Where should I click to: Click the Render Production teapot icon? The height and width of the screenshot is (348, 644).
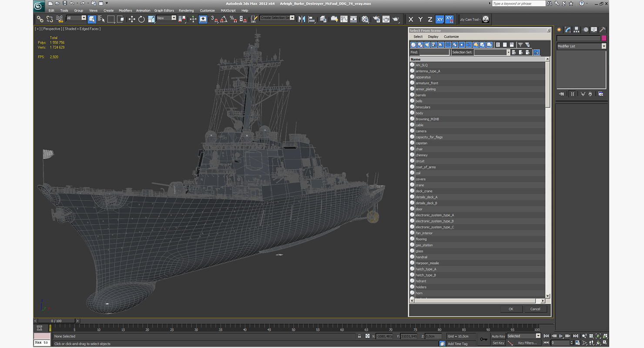tap(396, 19)
